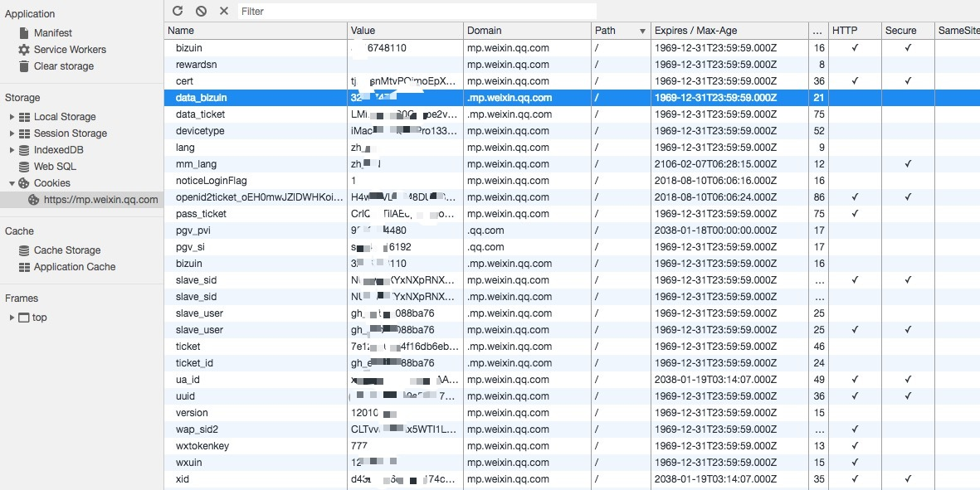This screenshot has height=490, width=980.
Task: Select the mm_lang cookie row
Action: pyautogui.click(x=572, y=164)
